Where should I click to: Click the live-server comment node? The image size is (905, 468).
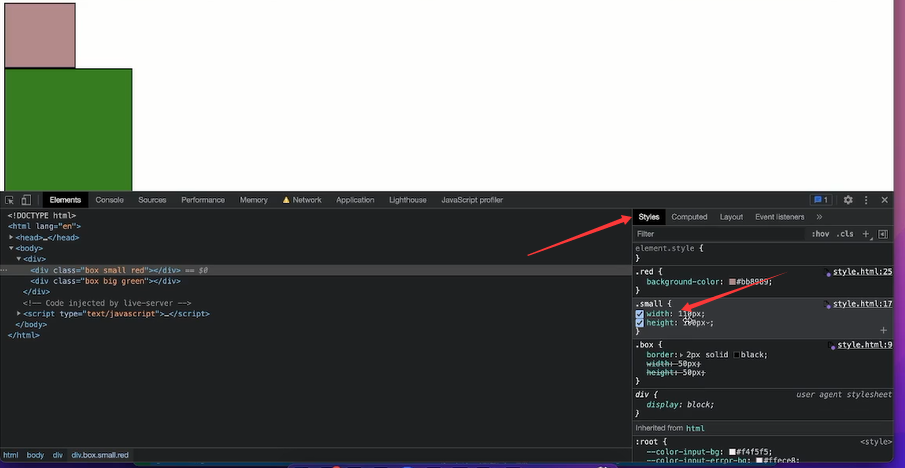pyautogui.click(x=107, y=303)
